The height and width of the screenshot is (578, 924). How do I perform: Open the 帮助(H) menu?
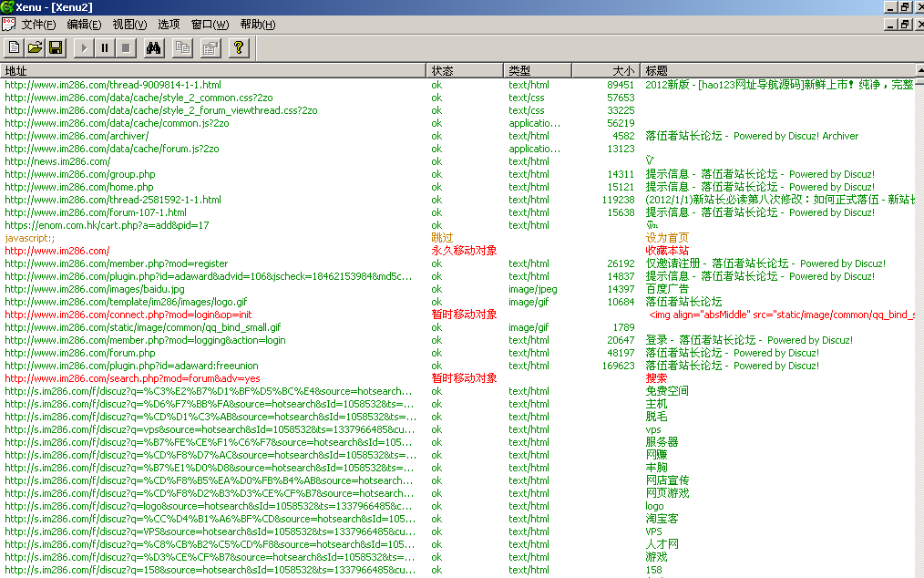tap(257, 25)
